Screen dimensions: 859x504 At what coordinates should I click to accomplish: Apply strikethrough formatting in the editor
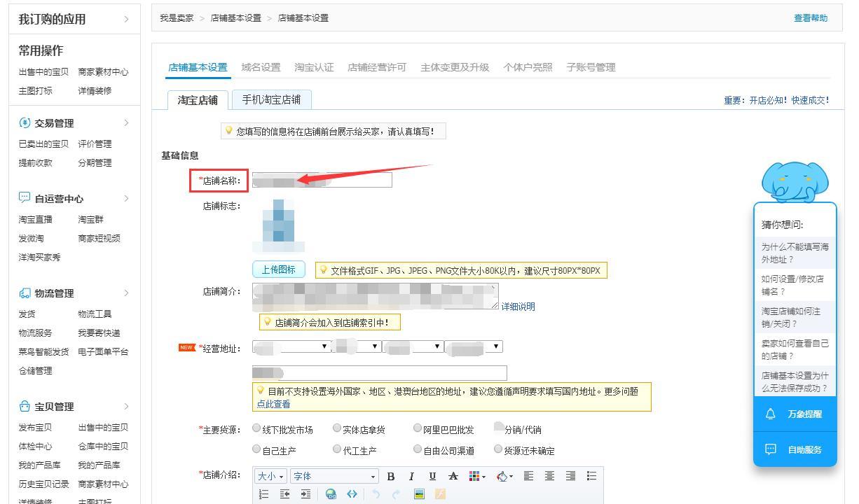[453, 476]
